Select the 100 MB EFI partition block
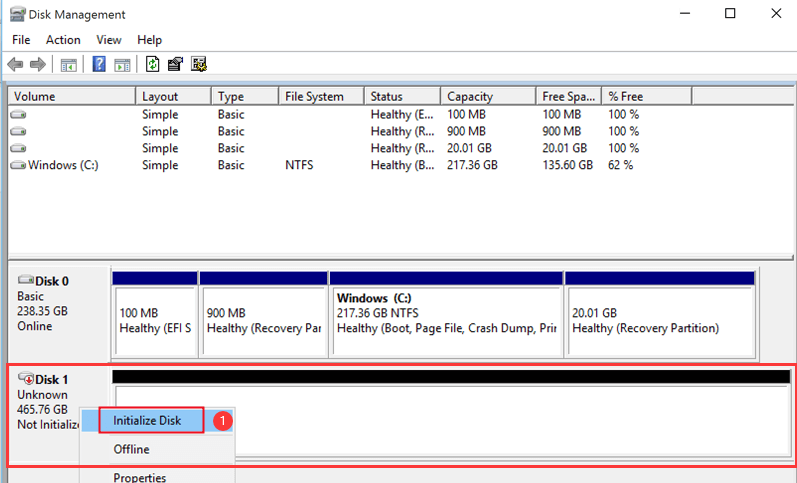This screenshot has width=797, height=483. 154,318
